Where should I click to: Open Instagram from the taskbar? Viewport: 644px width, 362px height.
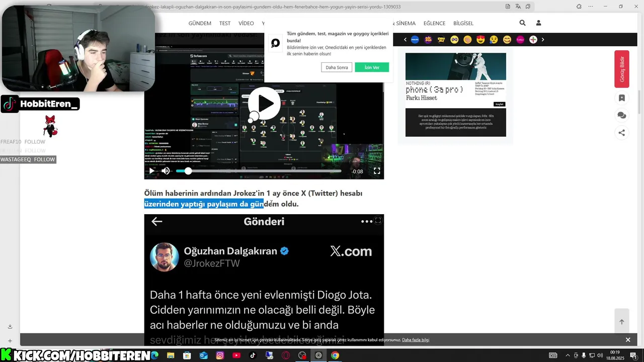pos(220,355)
